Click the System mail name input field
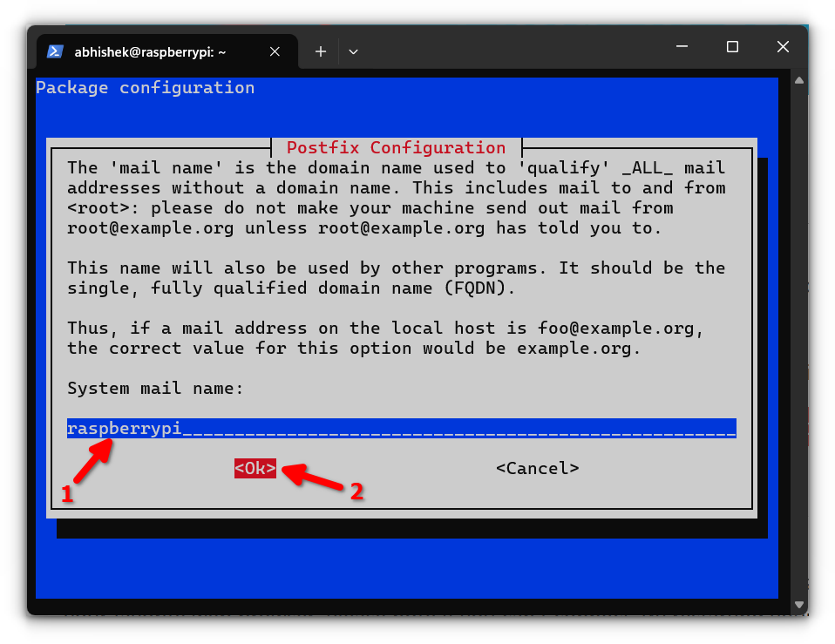This screenshot has height=644, width=835. (402, 429)
